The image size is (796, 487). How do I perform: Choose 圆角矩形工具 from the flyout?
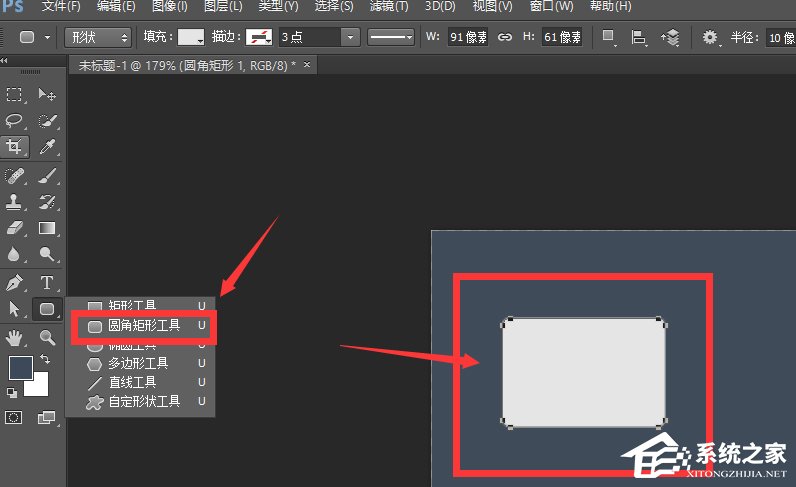pos(143,326)
